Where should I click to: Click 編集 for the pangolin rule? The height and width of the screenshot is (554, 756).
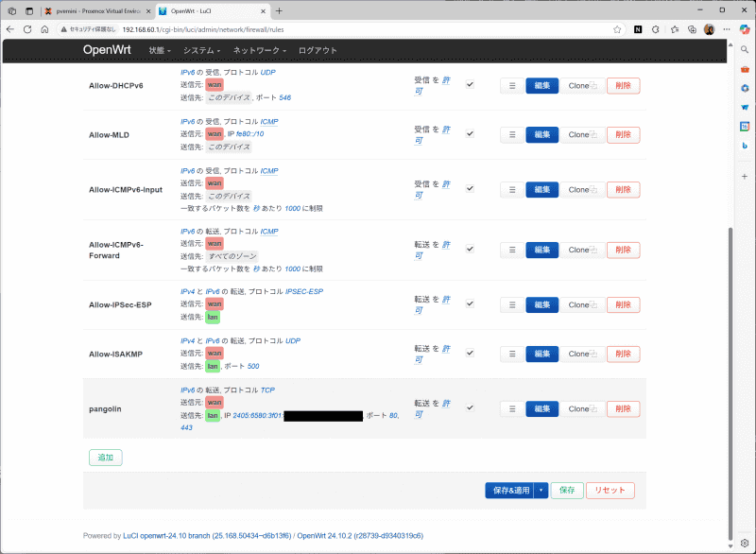tap(541, 408)
